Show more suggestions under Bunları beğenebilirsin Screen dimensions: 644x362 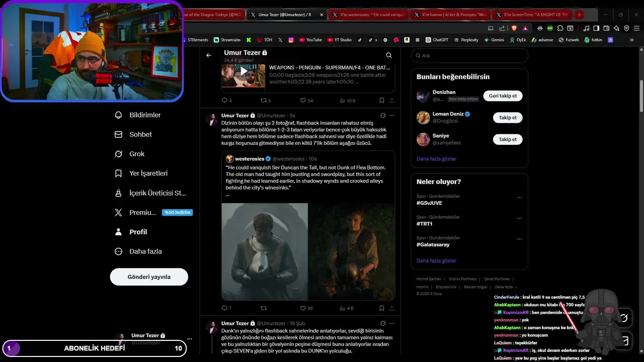437,159
